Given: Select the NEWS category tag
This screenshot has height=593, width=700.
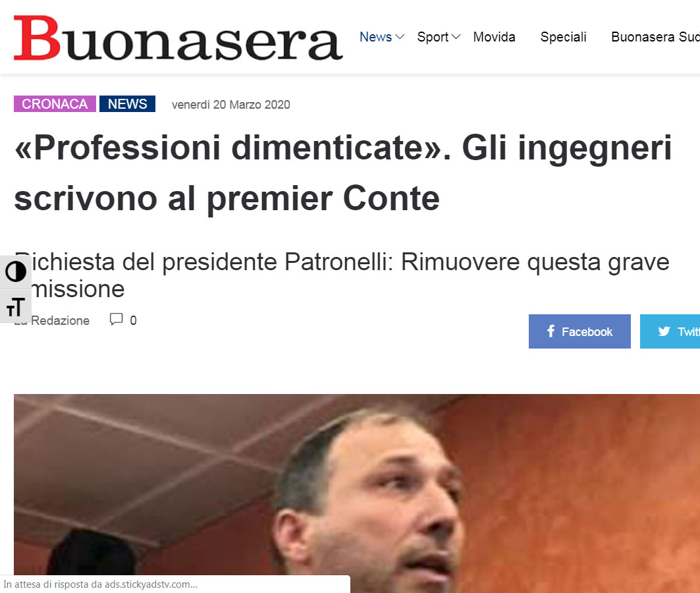Looking at the screenshot, I should 127,103.
